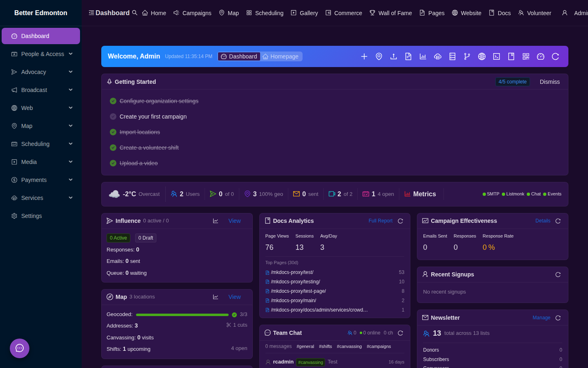Switch to Dashboard view toggle in welcome bar
This screenshot has height=368, width=588.
click(239, 56)
